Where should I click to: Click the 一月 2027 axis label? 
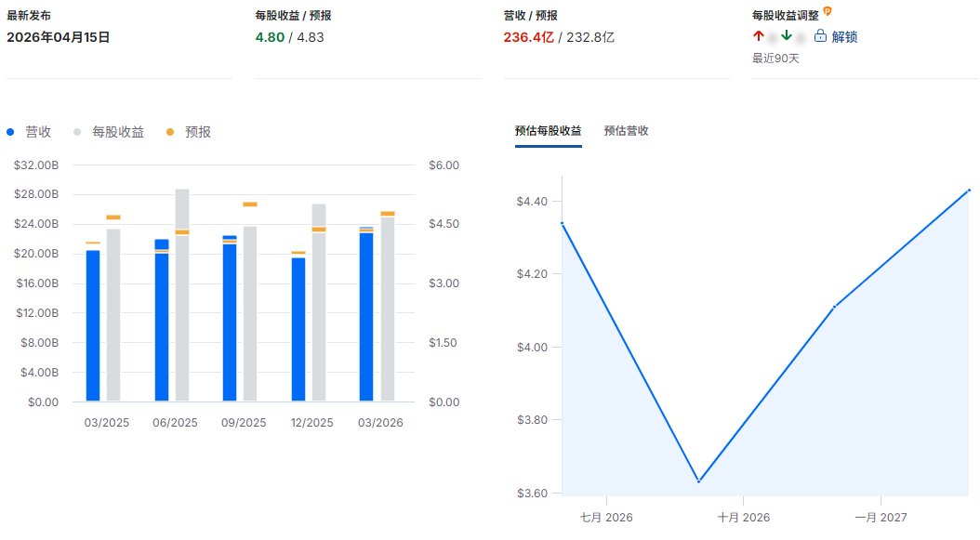(881, 517)
